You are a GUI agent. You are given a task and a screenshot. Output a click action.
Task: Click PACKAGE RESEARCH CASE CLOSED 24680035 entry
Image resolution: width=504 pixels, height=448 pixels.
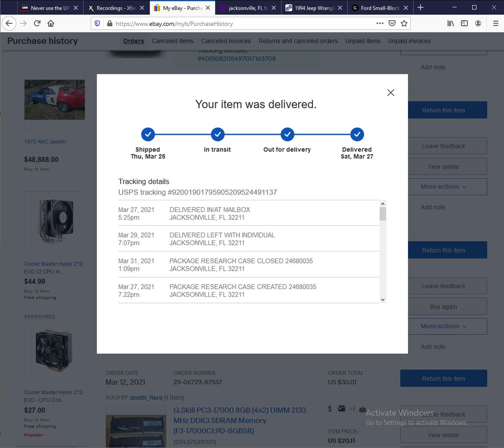(x=249, y=265)
